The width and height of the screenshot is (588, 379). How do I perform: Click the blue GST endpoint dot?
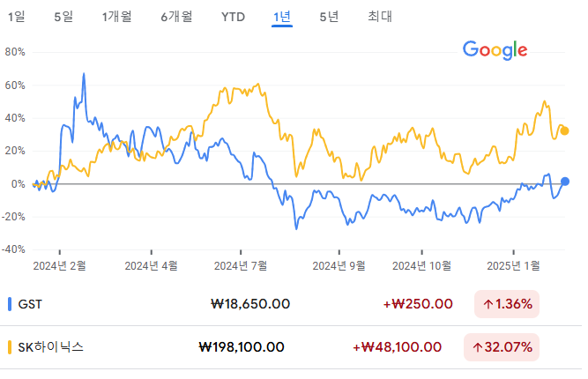click(x=565, y=182)
